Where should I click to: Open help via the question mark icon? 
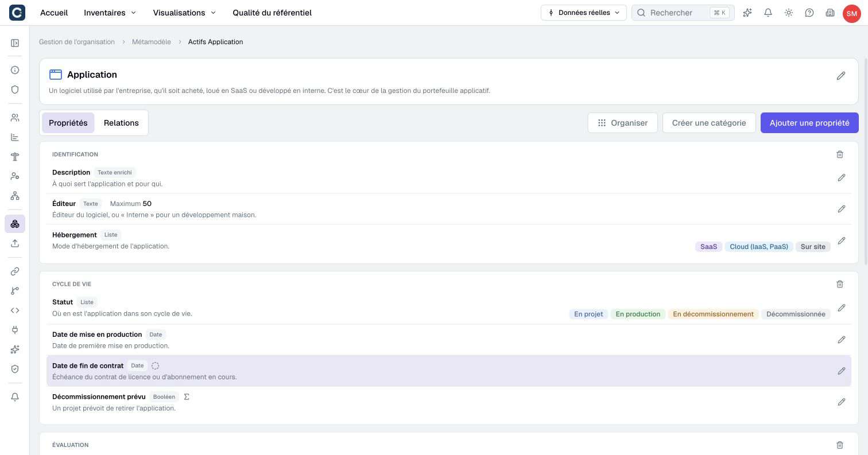pos(809,13)
